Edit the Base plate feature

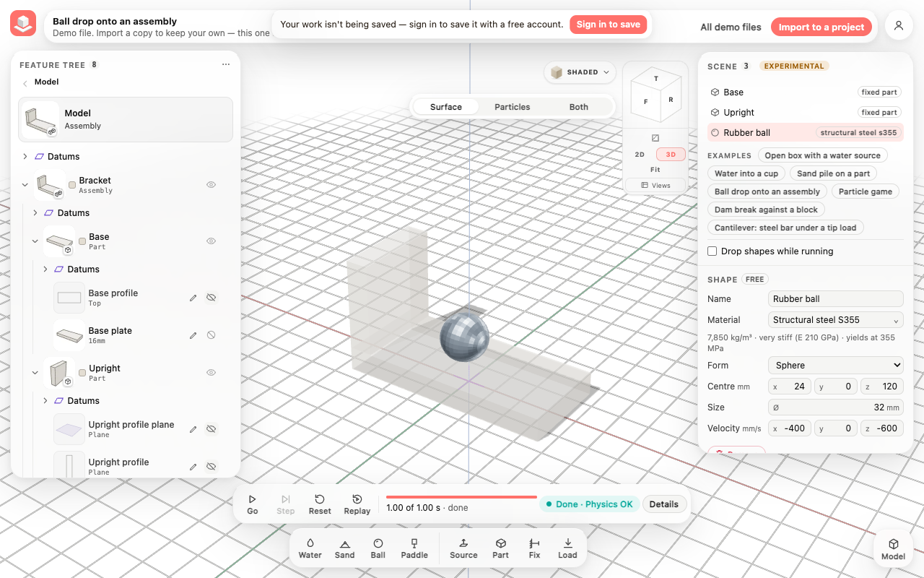click(x=193, y=335)
